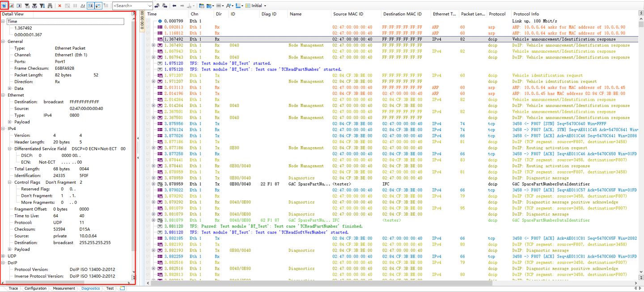This screenshot has width=644, height=292.
Task: Open the trace configuration folder dropdown icon
Action: [209, 6]
